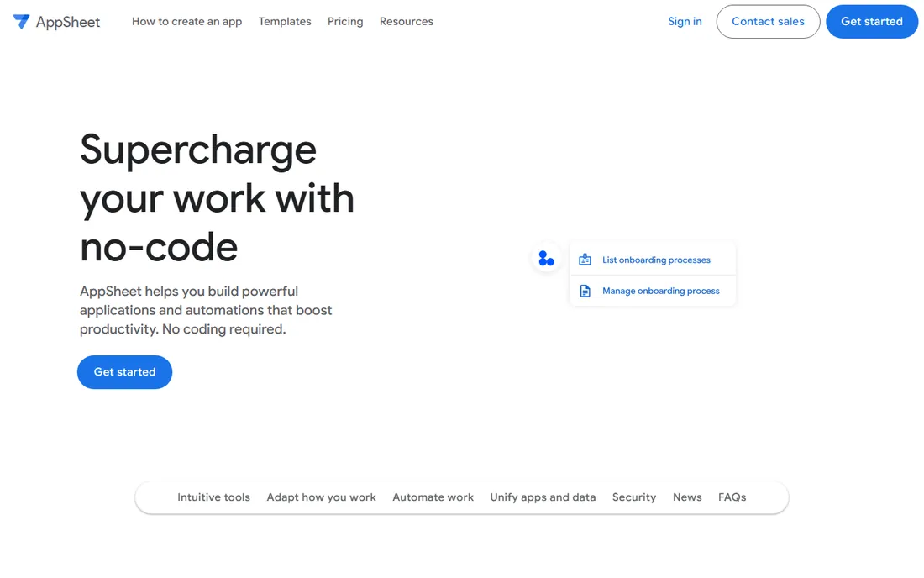Jump to the Adapt how you work section

pyautogui.click(x=321, y=497)
